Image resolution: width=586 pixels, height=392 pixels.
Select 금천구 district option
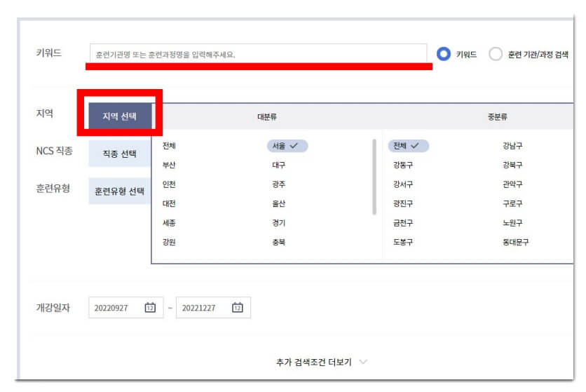403,223
